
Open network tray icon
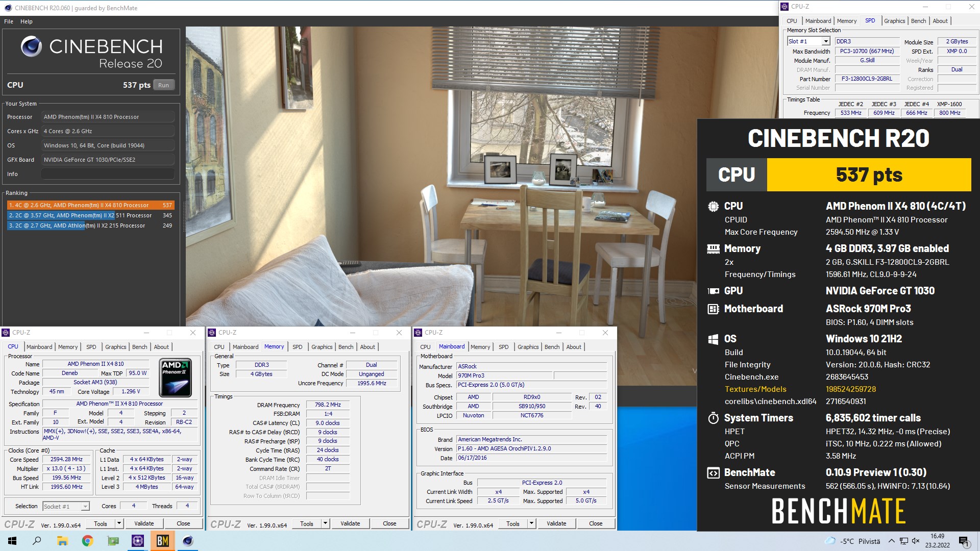coord(903,541)
